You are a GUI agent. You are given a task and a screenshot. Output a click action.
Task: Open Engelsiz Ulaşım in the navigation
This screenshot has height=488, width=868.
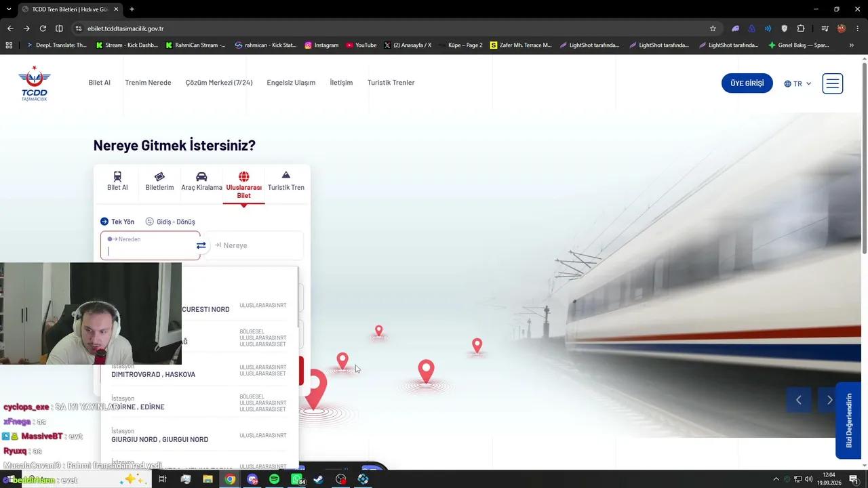tap(291, 83)
